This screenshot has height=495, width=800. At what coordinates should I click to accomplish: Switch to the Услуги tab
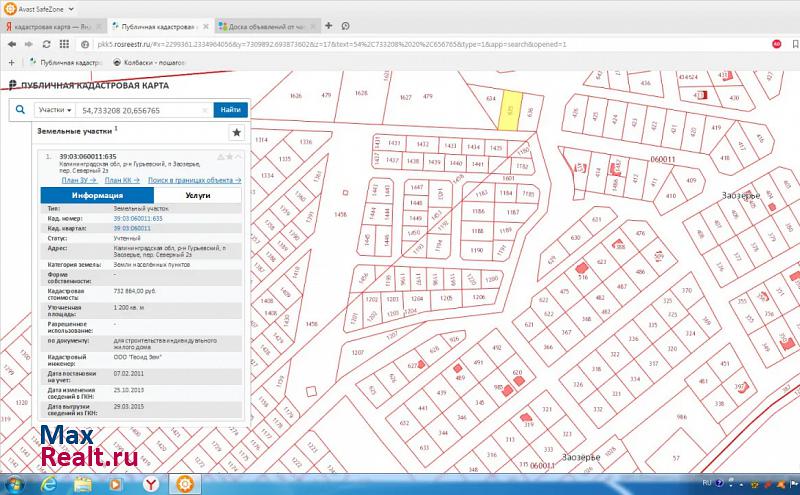coord(197,196)
